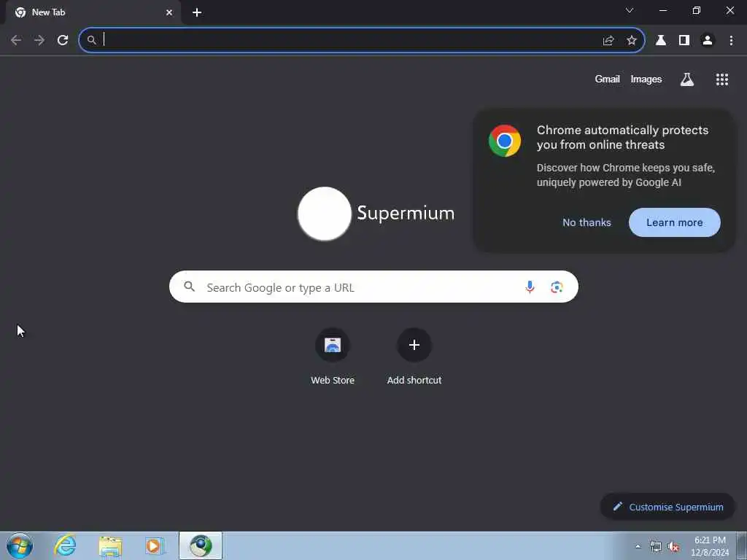Viewport: 747px width, 560px height.
Task: Close the New Tab tab
Action: coord(169,13)
